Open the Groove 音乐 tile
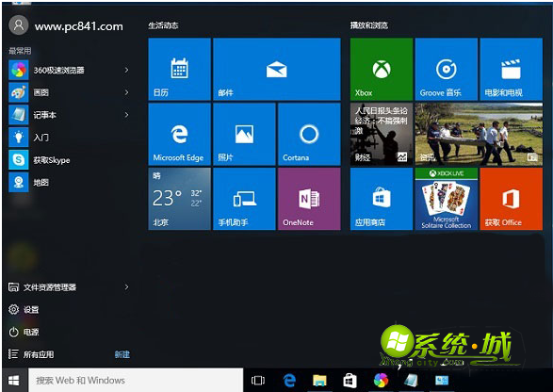The image size is (553, 392). (x=447, y=69)
